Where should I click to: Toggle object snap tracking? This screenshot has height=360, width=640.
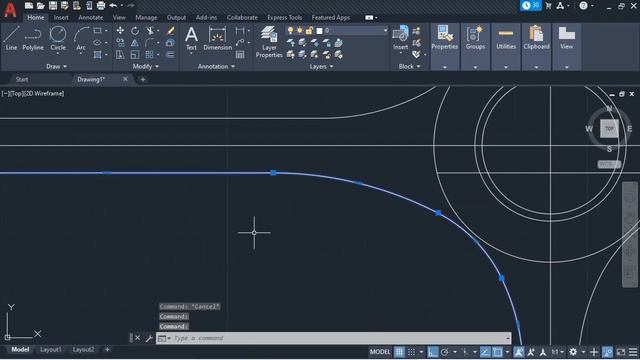pyautogui.click(x=485, y=352)
